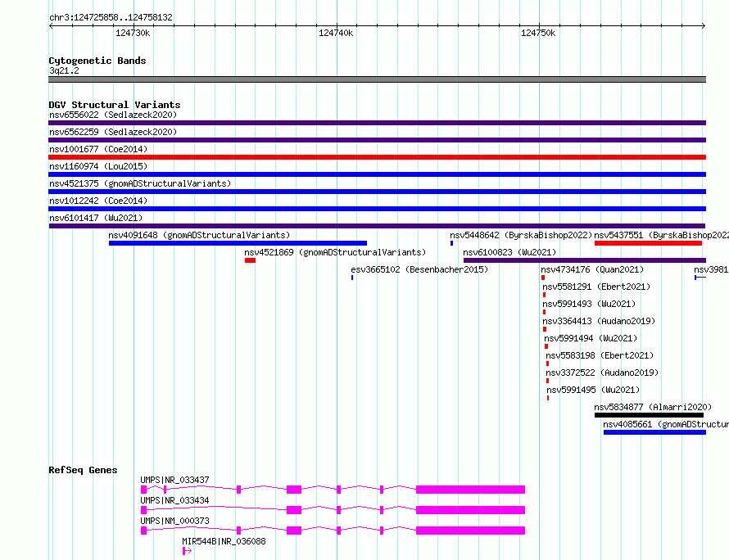Click the large last exon of UMPS|NR_033437
The height and width of the screenshot is (560, 729).
(470, 490)
